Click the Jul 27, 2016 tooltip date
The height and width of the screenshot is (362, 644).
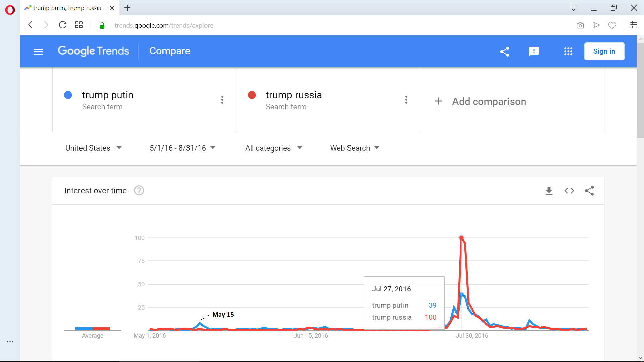391,289
